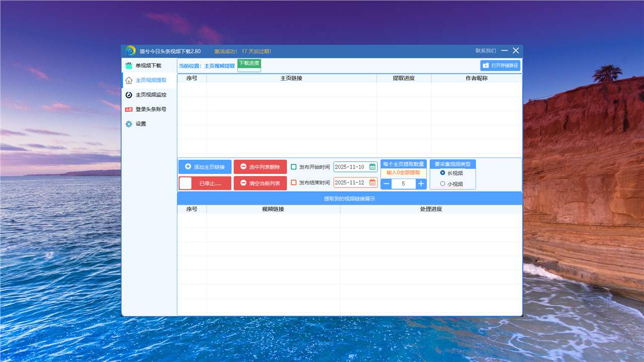Open the 单视频下载 clapperboard icon

point(129,66)
